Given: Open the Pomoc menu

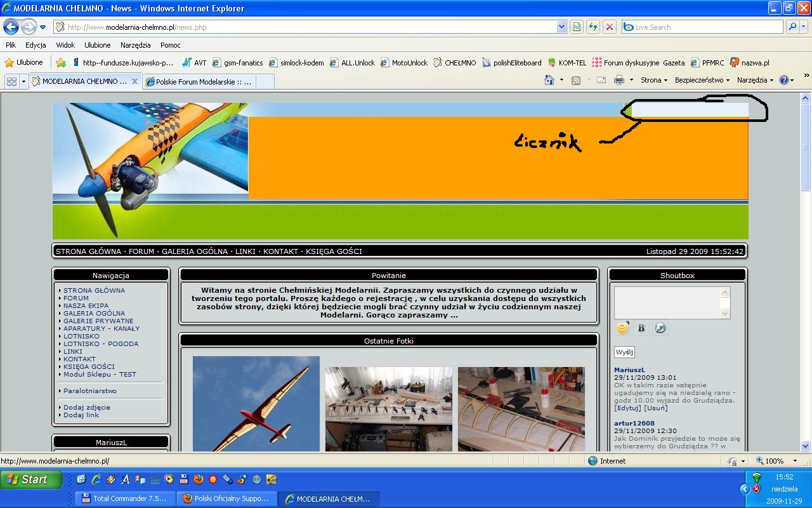Looking at the screenshot, I should click(171, 45).
